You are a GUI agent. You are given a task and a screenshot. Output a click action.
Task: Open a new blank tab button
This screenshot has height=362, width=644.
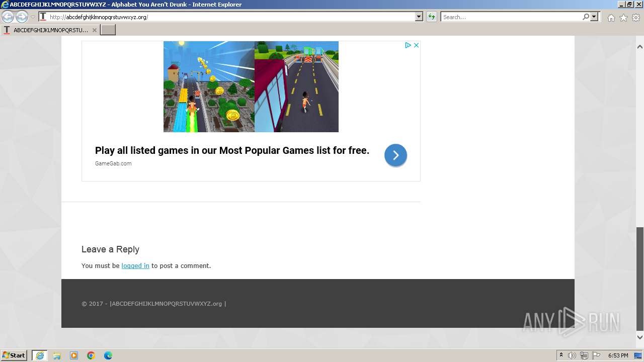[108, 30]
